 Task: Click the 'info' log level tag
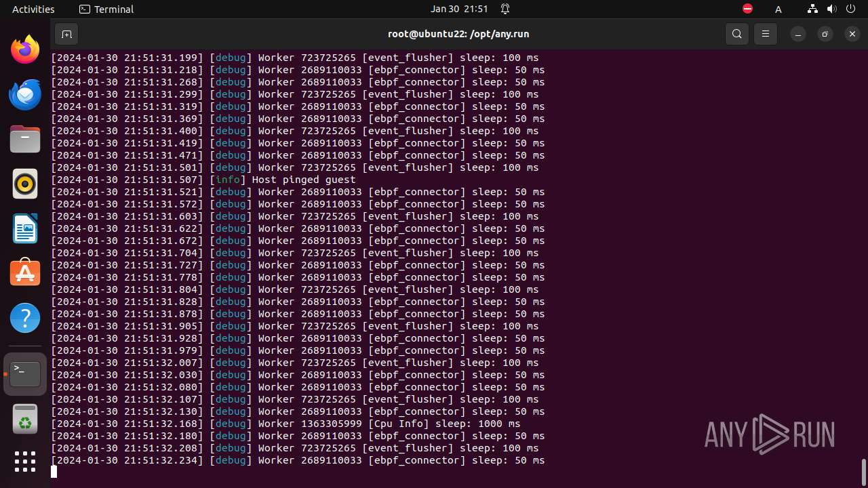click(228, 180)
